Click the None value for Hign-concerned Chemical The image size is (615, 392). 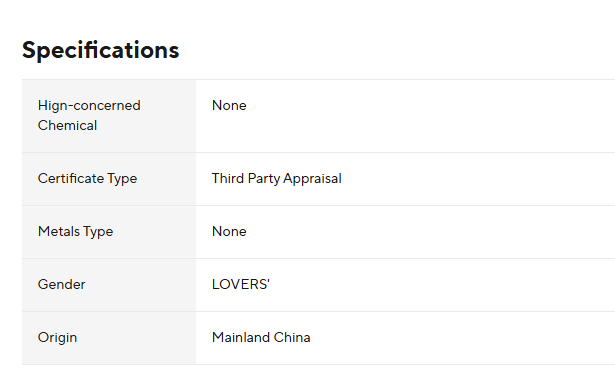click(x=229, y=106)
